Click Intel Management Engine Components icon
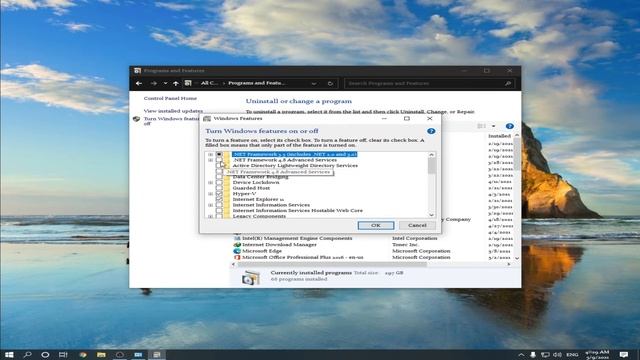The width and height of the screenshot is (640, 360). click(x=237, y=238)
